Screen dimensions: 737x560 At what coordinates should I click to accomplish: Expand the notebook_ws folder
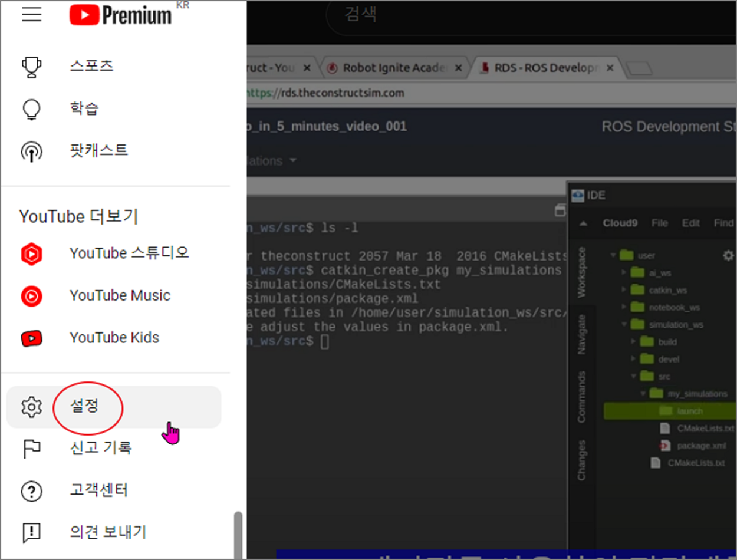coord(624,307)
